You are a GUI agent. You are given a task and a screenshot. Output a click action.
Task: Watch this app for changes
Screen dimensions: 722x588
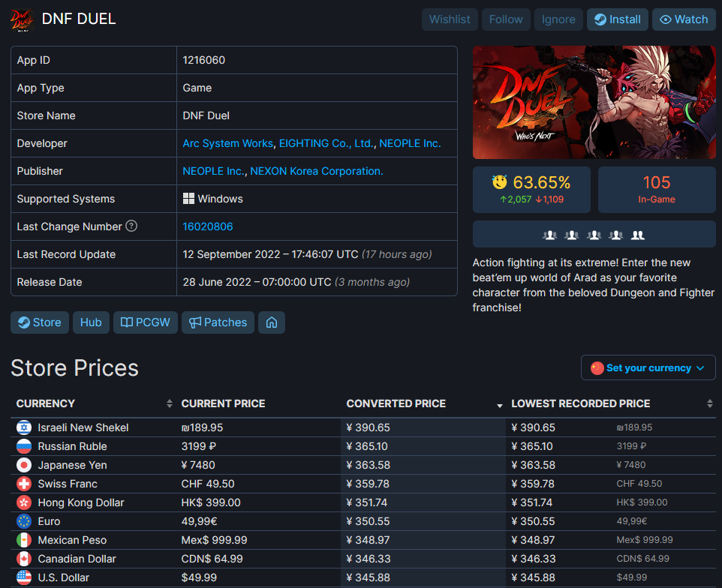(x=684, y=19)
